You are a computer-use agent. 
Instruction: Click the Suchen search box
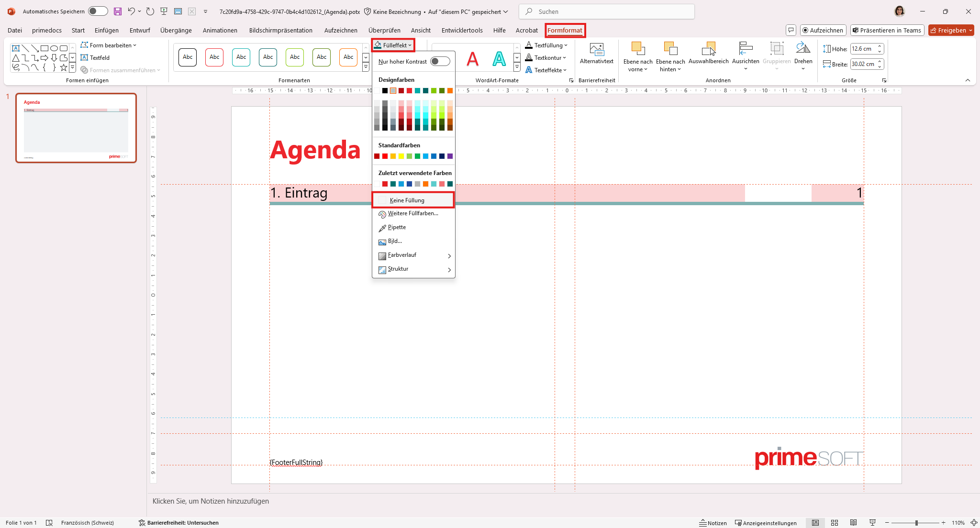point(607,11)
